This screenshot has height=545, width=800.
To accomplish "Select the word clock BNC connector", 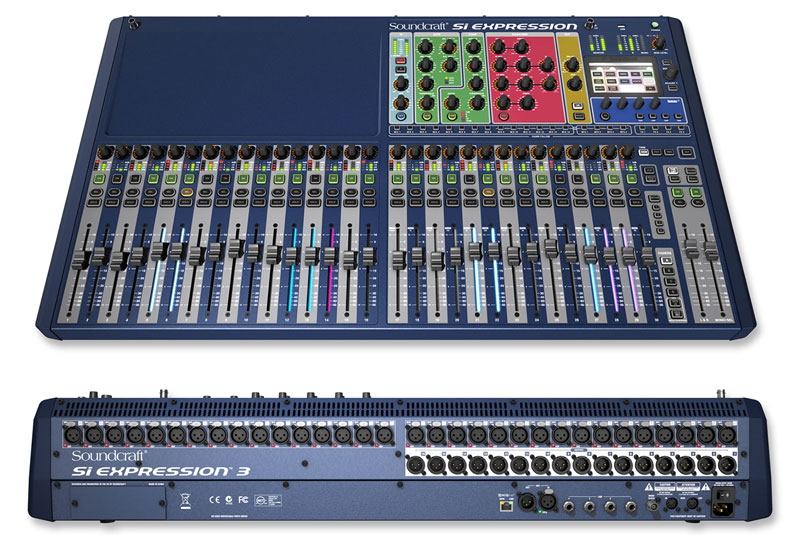I will point(653,506).
